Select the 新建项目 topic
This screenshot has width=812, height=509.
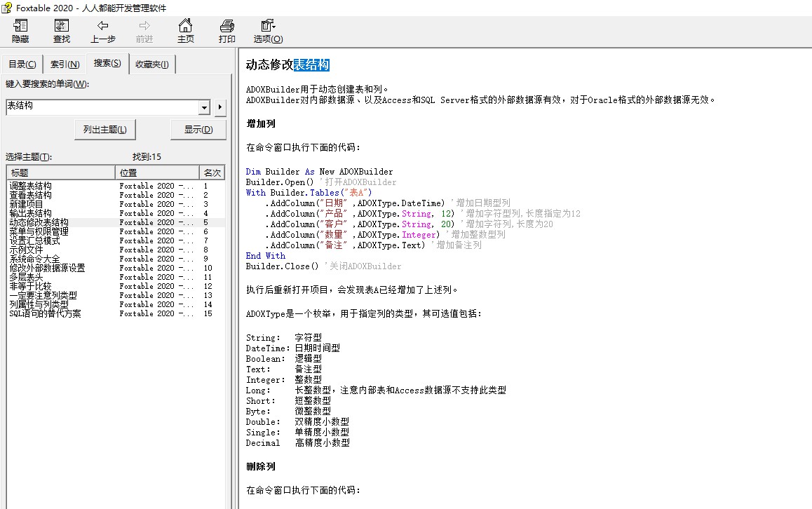click(27, 204)
